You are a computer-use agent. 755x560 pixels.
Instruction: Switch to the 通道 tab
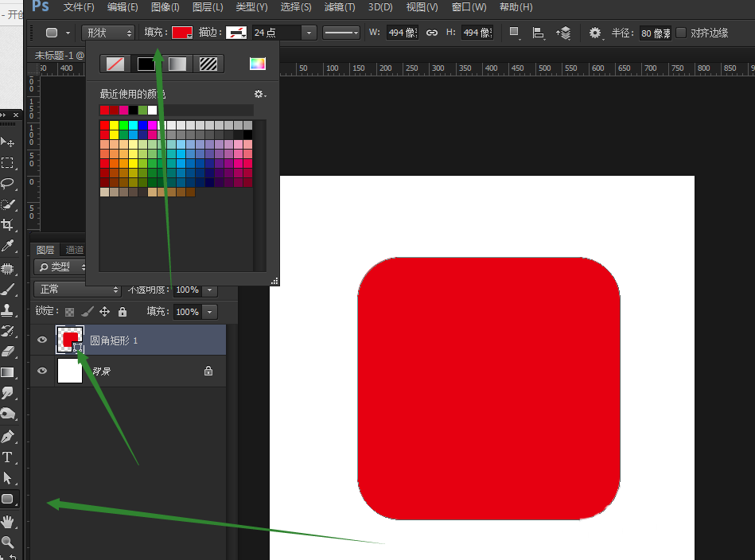pyautogui.click(x=75, y=250)
